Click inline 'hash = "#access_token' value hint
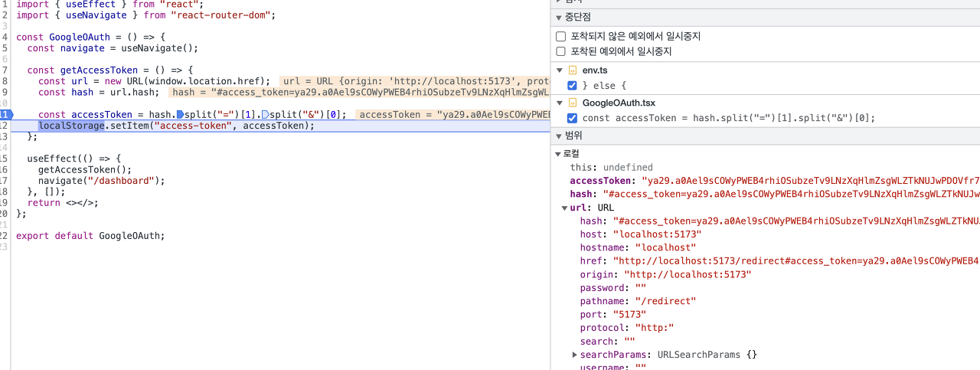Image resolution: width=980 pixels, height=370 pixels. pos(359,92)
